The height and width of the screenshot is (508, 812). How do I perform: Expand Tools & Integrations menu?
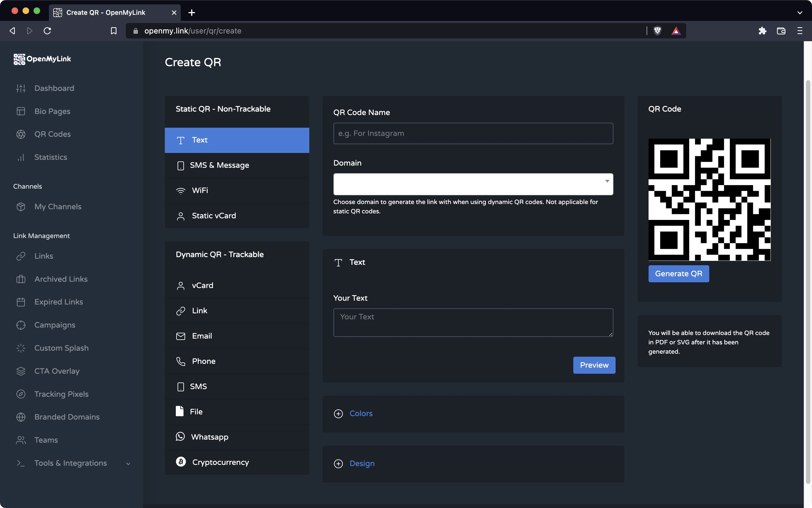(71, 463)
